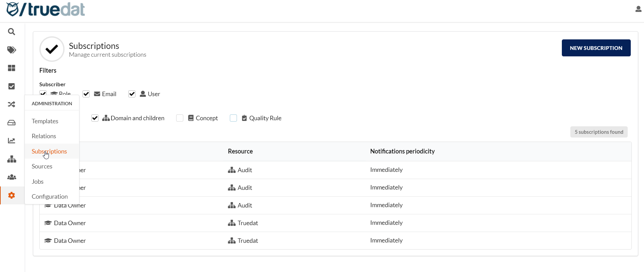Select Templates in Administration menu
The image size is (644, 272).
tap(45, 121)
